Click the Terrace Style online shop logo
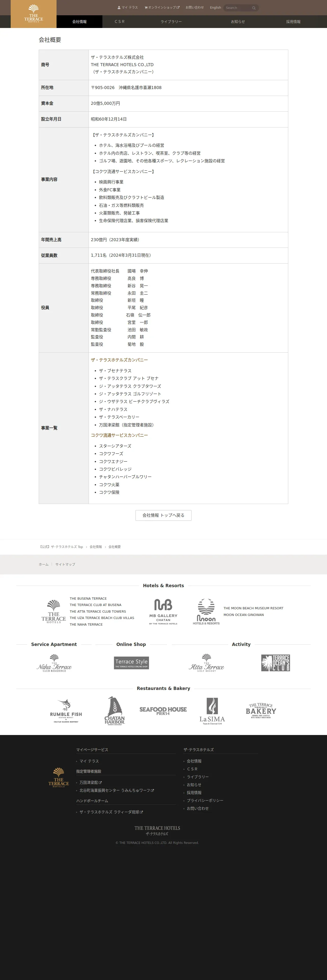The image size is (327, 980). pyautogui.click(x=131, y=663)
